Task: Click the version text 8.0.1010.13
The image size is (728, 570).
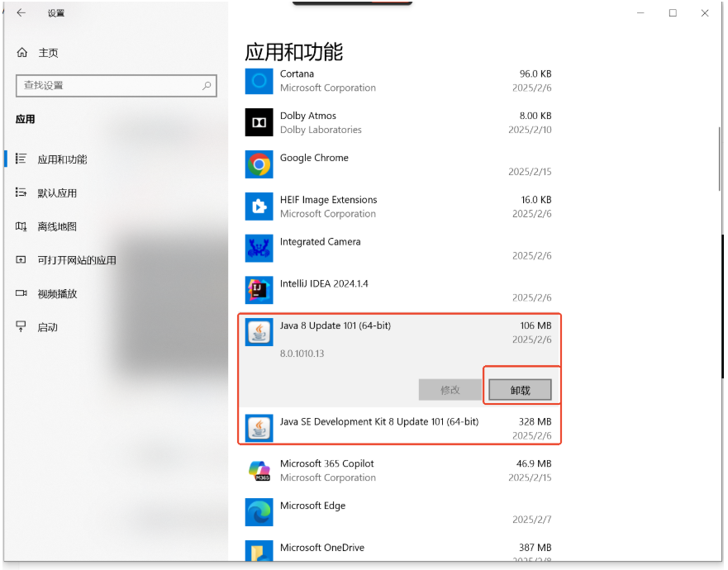Action: 302,354
